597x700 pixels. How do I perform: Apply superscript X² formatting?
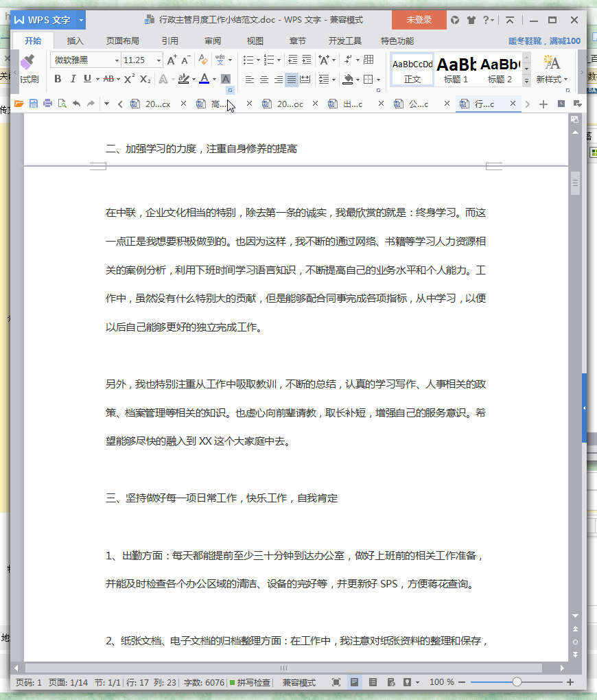pos(129,79)
